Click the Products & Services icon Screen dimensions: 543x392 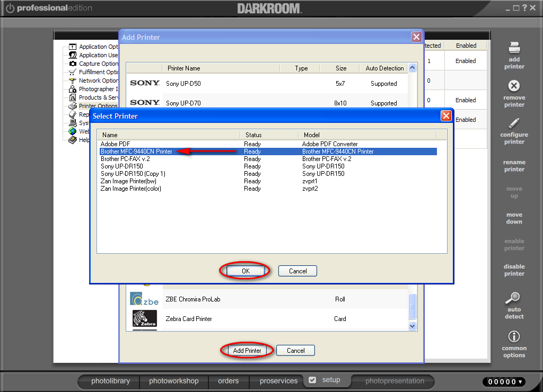(x=72, y=97)
